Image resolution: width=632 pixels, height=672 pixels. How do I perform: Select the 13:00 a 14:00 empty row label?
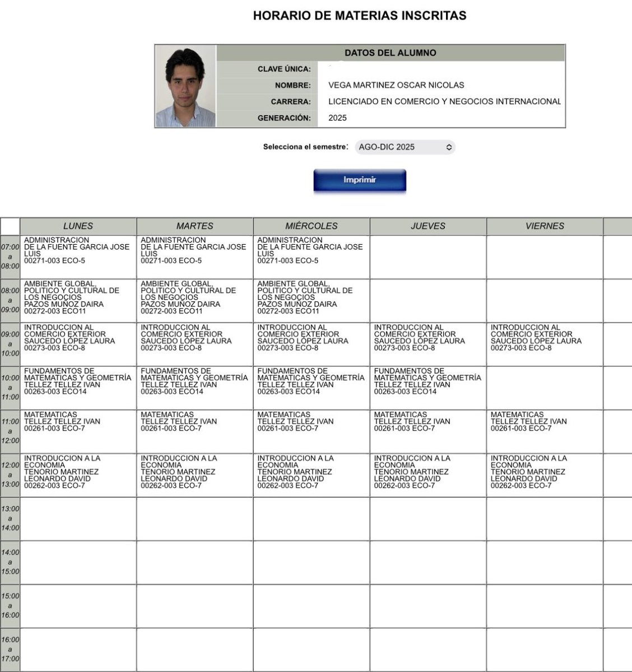[11, 519]
